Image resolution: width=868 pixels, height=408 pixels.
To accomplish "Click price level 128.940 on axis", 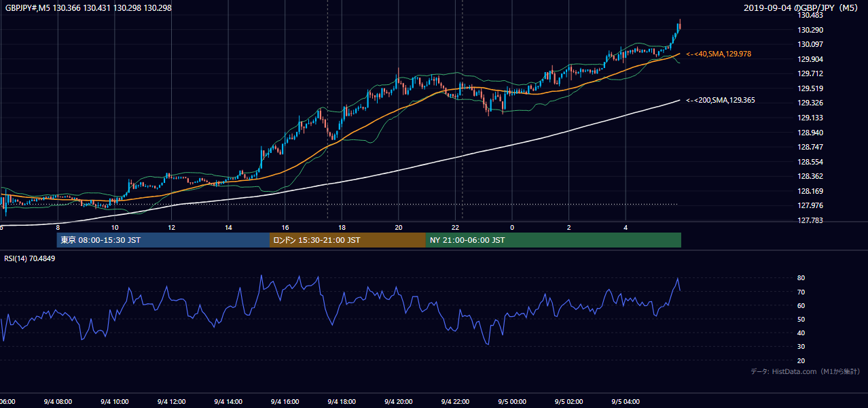I will pos(810,133).
